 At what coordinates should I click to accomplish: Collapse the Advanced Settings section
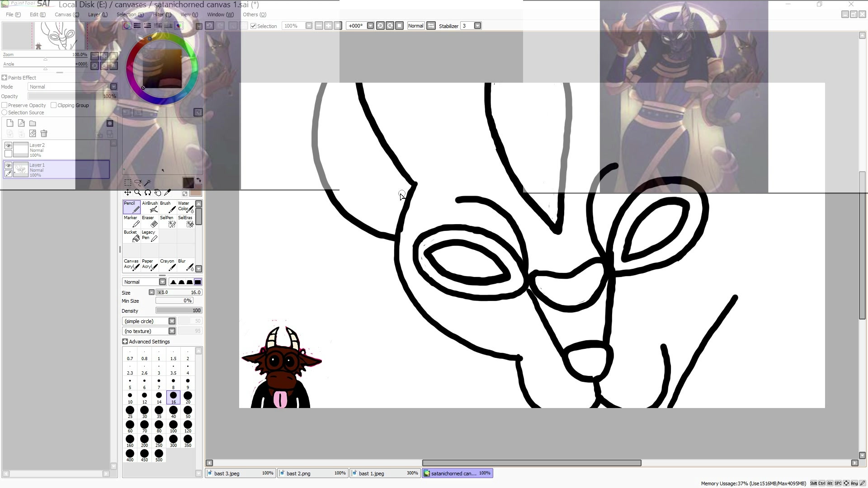point(125,342)
